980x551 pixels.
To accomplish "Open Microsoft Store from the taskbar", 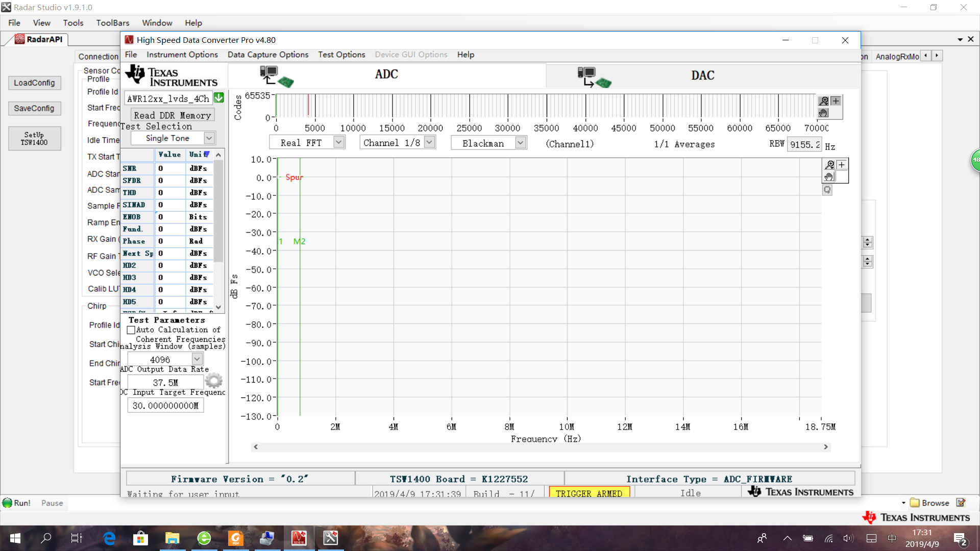I will tap(140, 538).
